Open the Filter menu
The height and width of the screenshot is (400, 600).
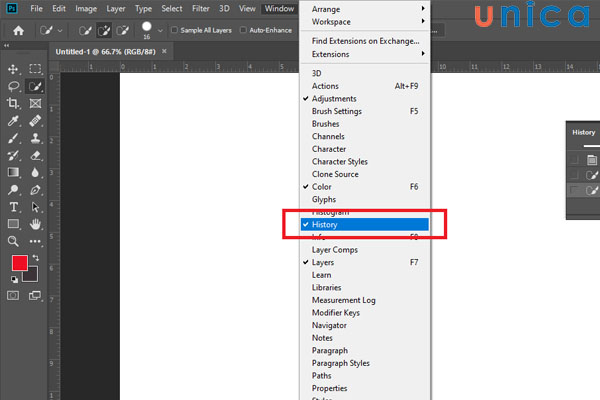point(200,9)
